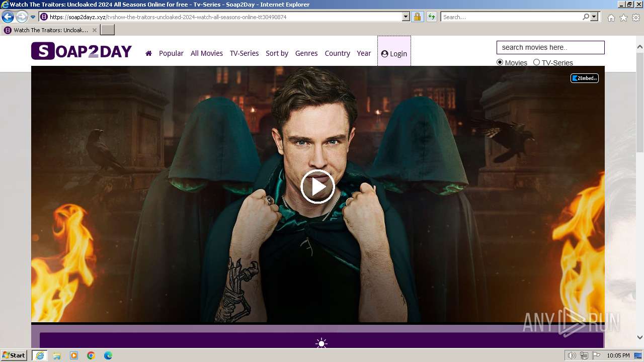Click the taskbar clock showing 10:05 PM

pos(618,355)
